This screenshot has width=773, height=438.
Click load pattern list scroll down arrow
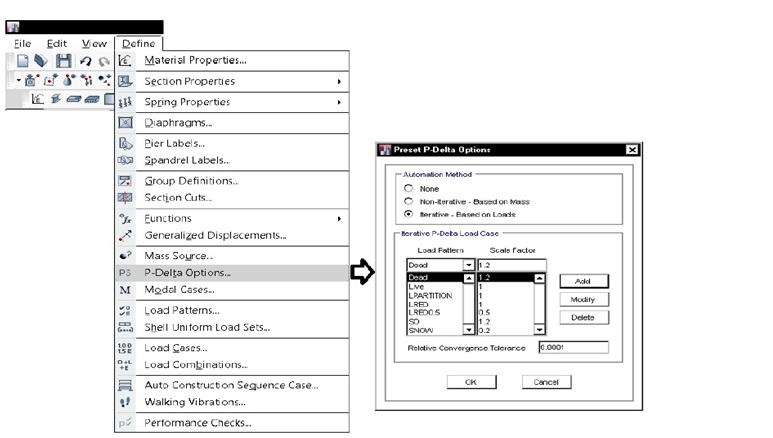(x=468, y=329)
